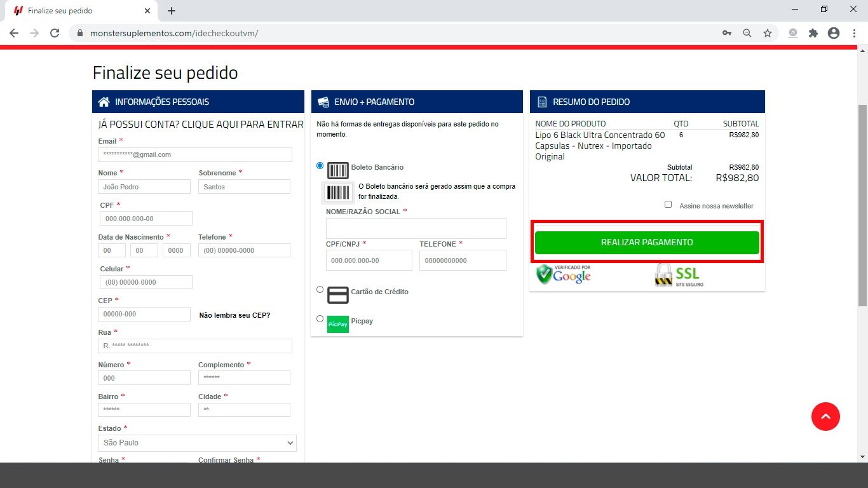Screen dimensions: 868x488
Task: Click the CPF/CNPJ boleto input field
Action: (x=369, y=261)
